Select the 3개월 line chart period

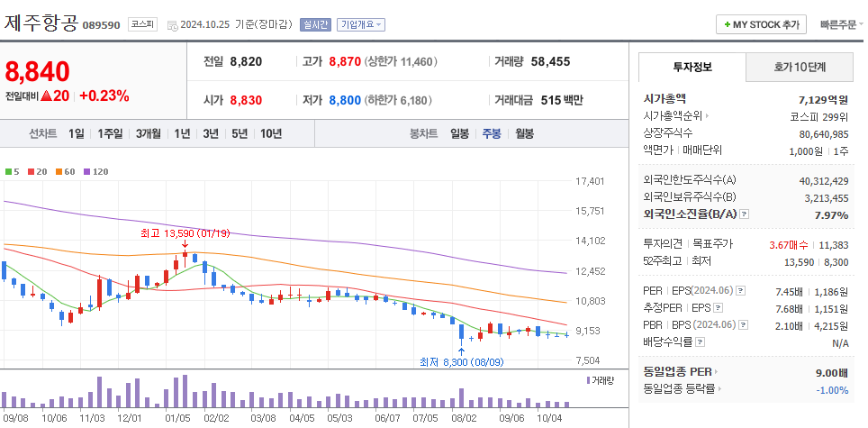click(149, 133)
